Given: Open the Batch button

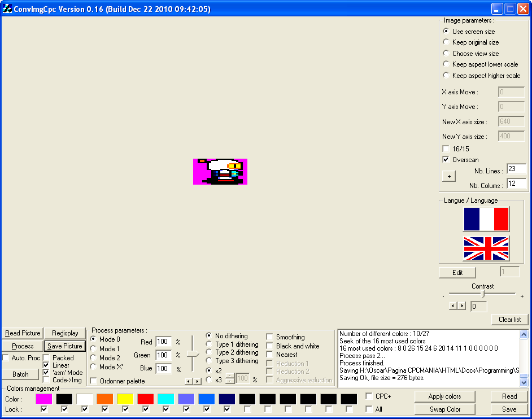Looking at the screenshot, I should point(20,374).
